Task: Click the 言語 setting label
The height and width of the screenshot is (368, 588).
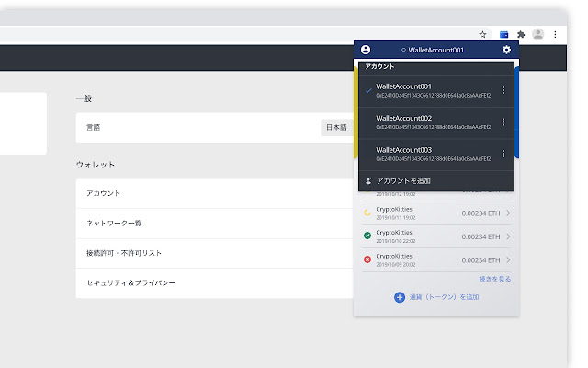Action: (x=94, y=128)
